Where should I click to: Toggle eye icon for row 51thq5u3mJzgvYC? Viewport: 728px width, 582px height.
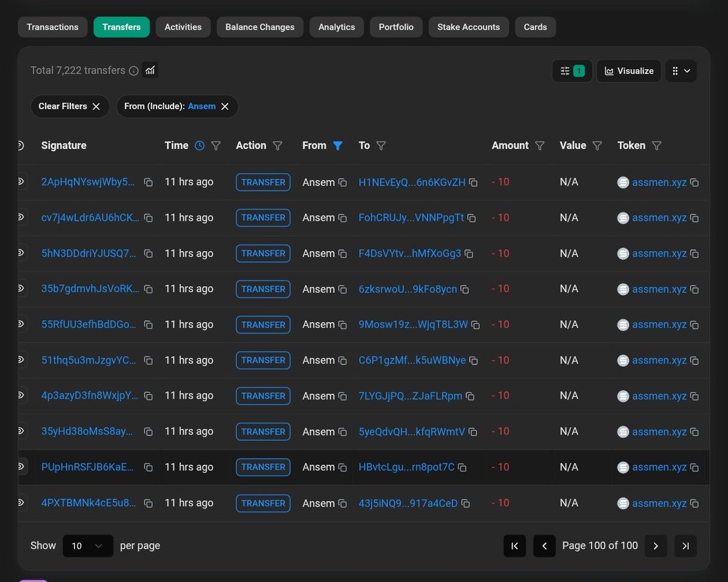tap(22, 360)
